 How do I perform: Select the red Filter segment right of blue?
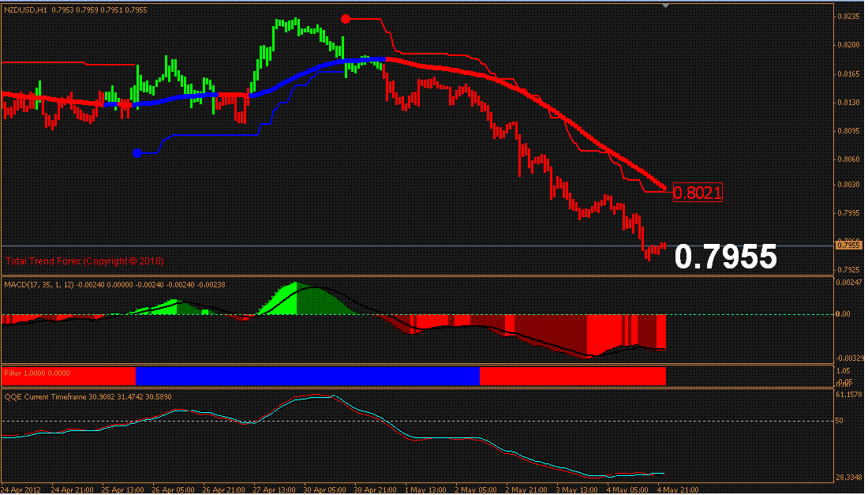(x=572, y=376)
